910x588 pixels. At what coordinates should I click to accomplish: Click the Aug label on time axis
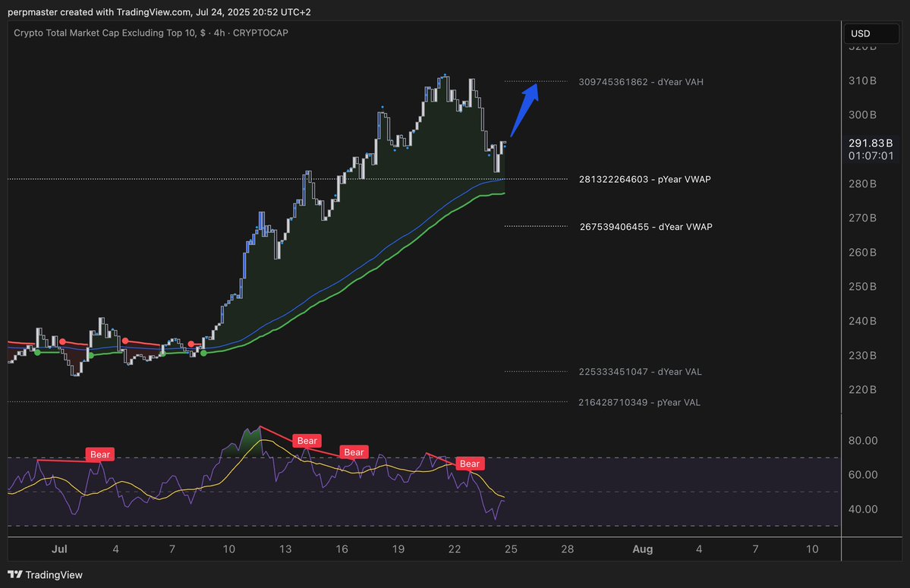(642, 549)
